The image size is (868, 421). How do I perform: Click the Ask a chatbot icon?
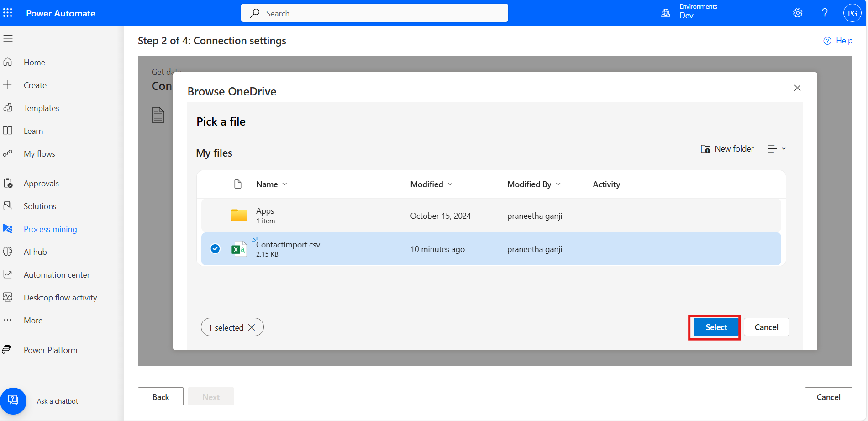13,400
